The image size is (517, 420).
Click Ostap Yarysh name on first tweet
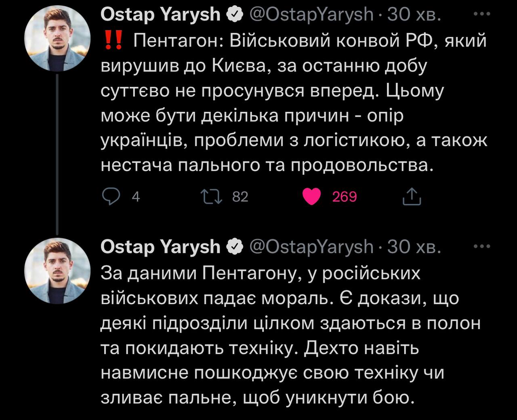(160, 15)
